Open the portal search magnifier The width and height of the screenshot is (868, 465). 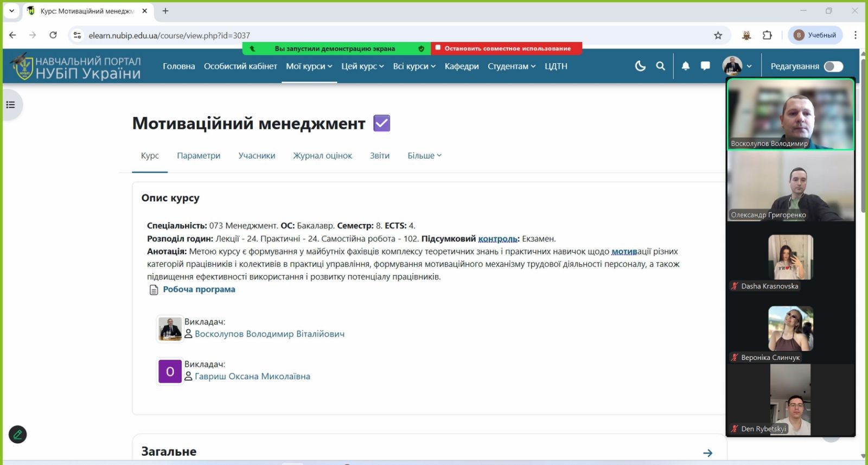(x=660, y=66)
